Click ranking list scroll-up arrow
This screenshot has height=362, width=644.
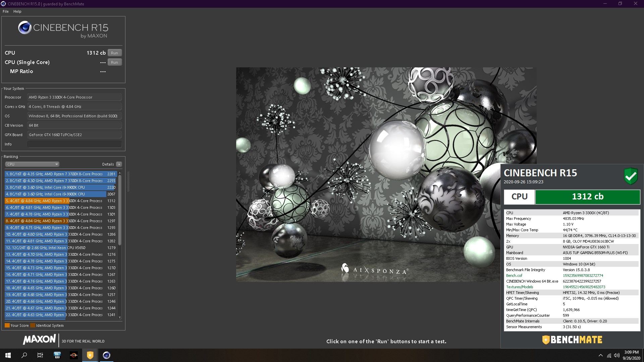click(120, 173)
